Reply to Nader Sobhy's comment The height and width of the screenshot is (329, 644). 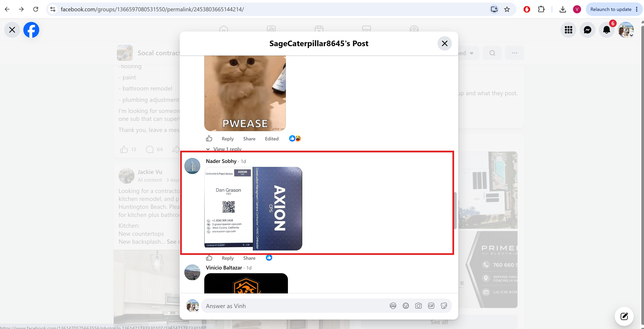click(x=228, y=258)
